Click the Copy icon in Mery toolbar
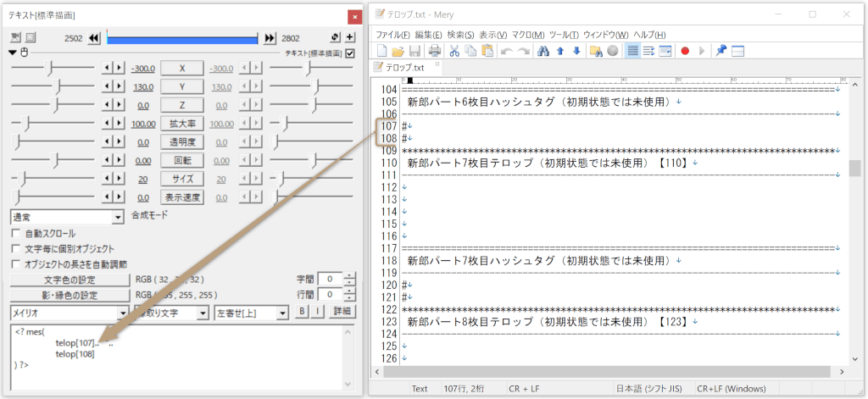 [470, 51]
